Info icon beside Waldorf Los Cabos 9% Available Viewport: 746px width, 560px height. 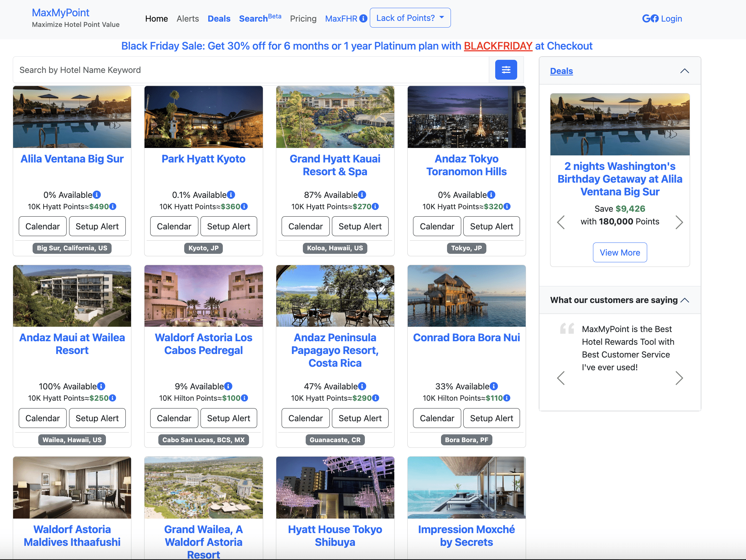228,386
